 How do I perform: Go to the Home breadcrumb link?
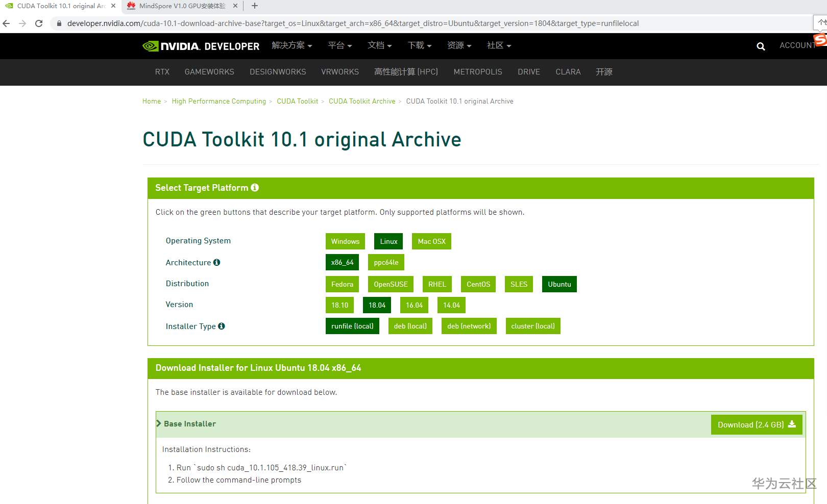tap(152, 101)
